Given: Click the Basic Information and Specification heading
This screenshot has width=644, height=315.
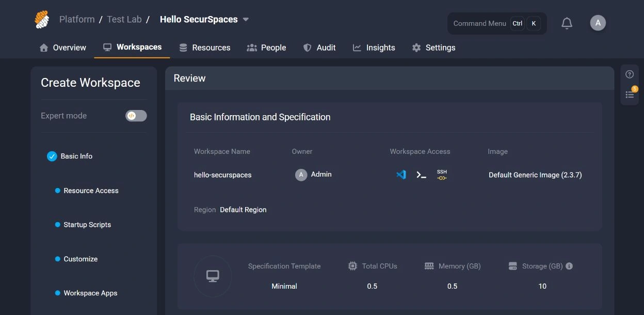Looking at the screenshot, I should (260, 117).
